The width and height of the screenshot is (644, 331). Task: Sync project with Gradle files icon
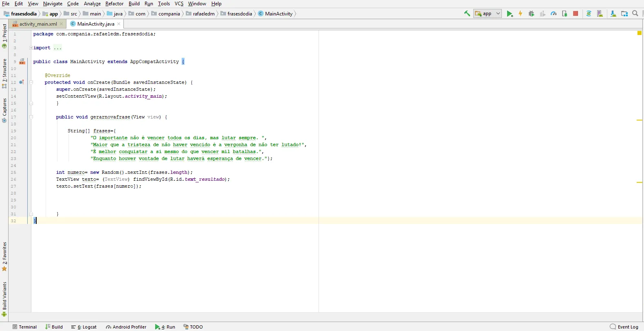click(x=589, y=14)
